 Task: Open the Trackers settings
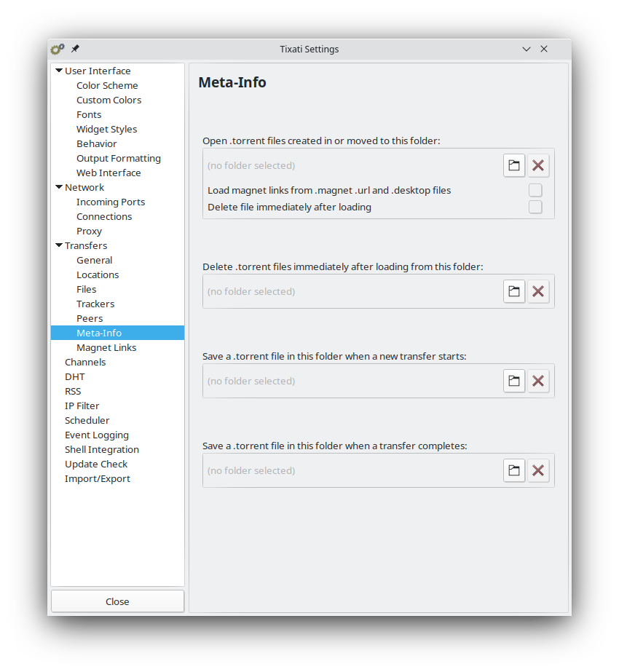point(95,304)
